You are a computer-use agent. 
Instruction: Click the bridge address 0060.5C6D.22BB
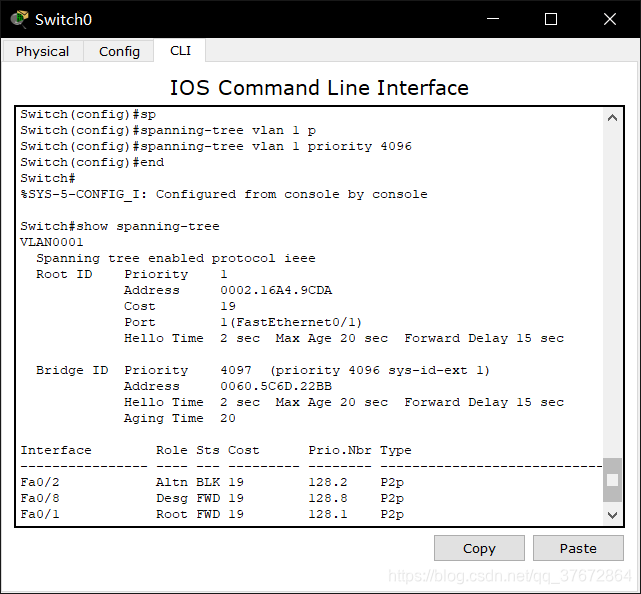pyautogui.click(x=276, y=386)
